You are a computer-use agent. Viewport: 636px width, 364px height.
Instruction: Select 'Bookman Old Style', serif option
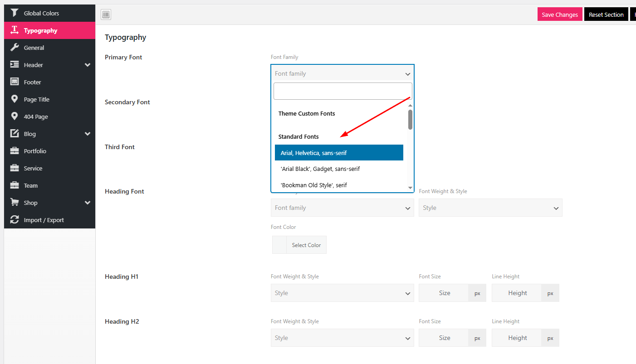pos(339,184)
